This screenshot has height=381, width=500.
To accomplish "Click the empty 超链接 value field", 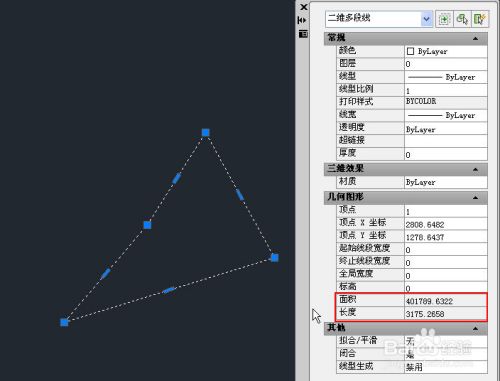I will [446, 141].
